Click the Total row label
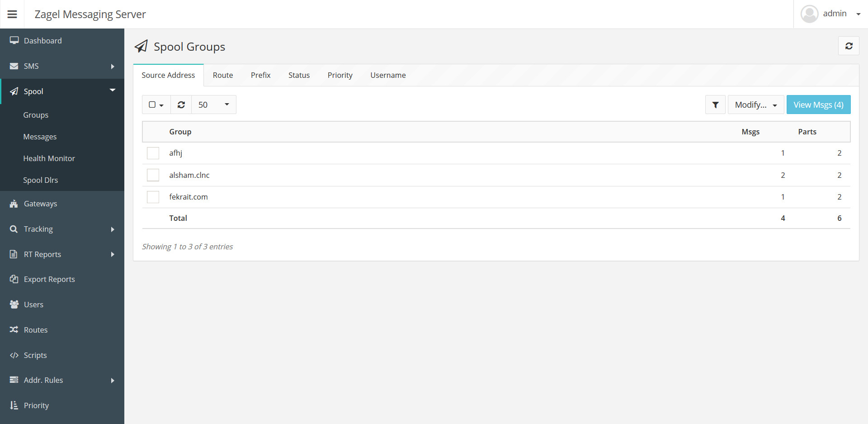The width and height of the screenshot is (868, 424). (x=178, y=218)
